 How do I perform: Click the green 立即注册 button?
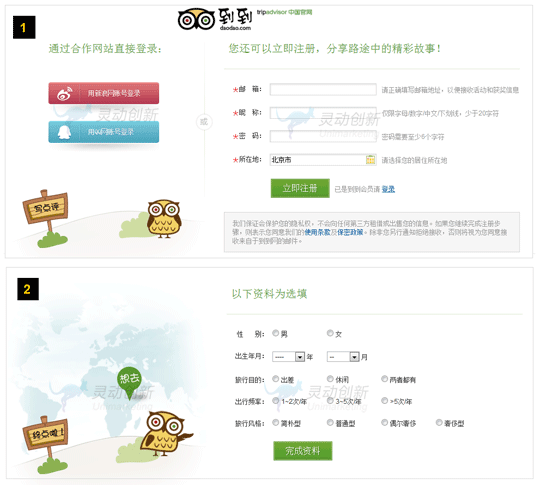tap(300, 188)
